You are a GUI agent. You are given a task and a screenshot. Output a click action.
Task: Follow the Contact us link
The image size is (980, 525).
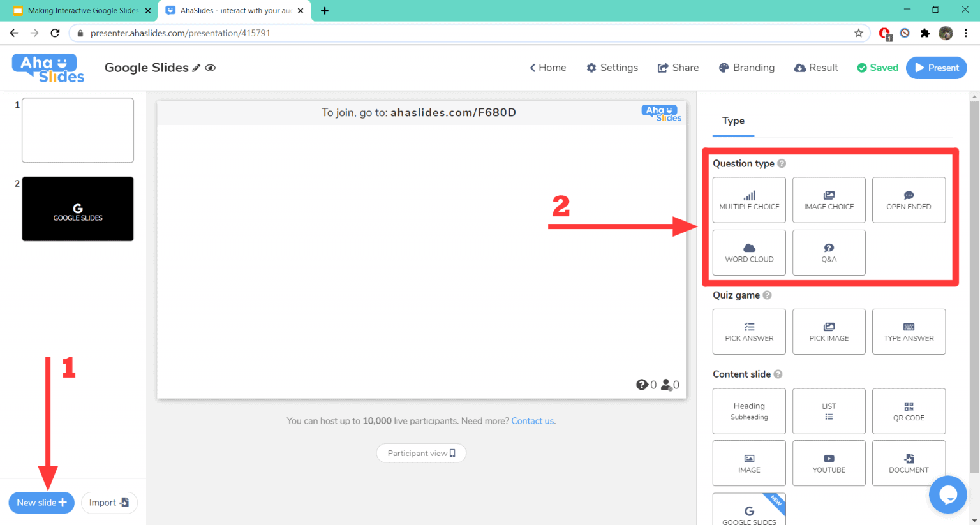533,421
